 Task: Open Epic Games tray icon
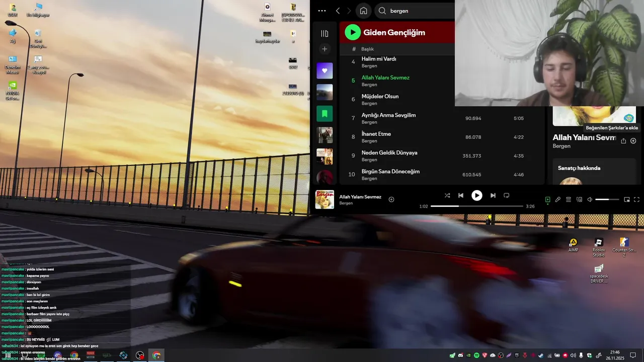(x=517, y=355)
